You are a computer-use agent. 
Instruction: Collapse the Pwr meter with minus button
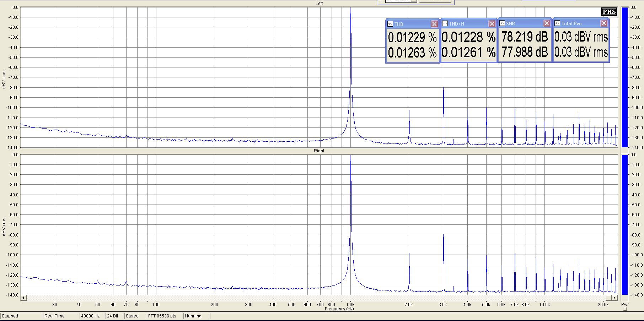click(x=625, y=309)
